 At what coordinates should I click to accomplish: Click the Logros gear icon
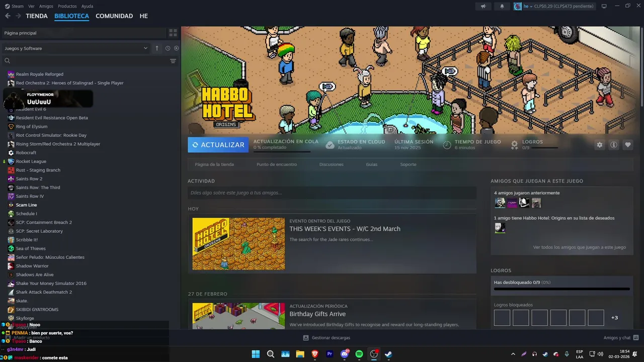(x=514, y=145)
